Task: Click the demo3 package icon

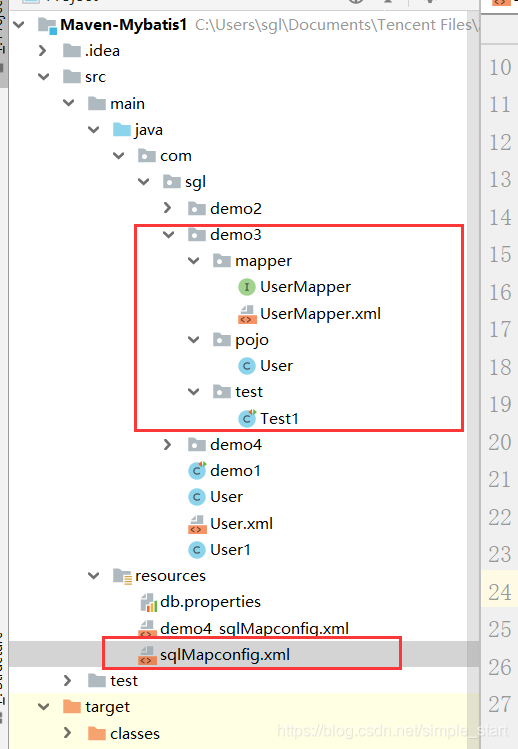Action: point(196,234)
